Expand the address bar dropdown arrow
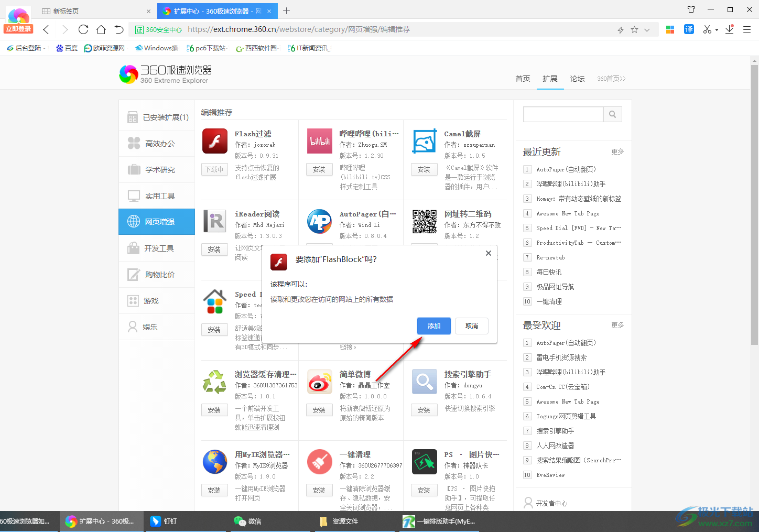 click(x=647, y=30)
